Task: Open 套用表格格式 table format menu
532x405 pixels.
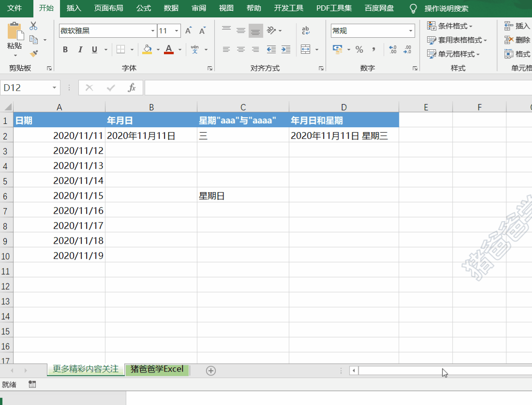Action: point(457,40)
